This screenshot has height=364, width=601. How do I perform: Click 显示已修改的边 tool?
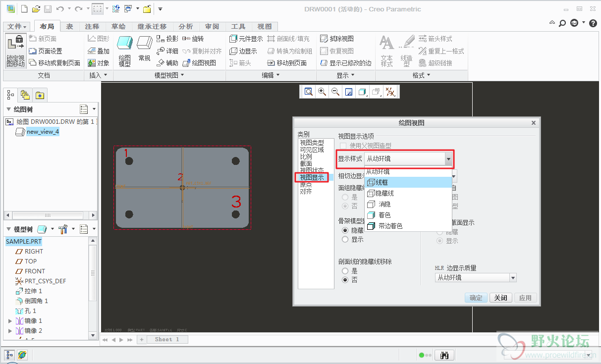tap(345, 63)
